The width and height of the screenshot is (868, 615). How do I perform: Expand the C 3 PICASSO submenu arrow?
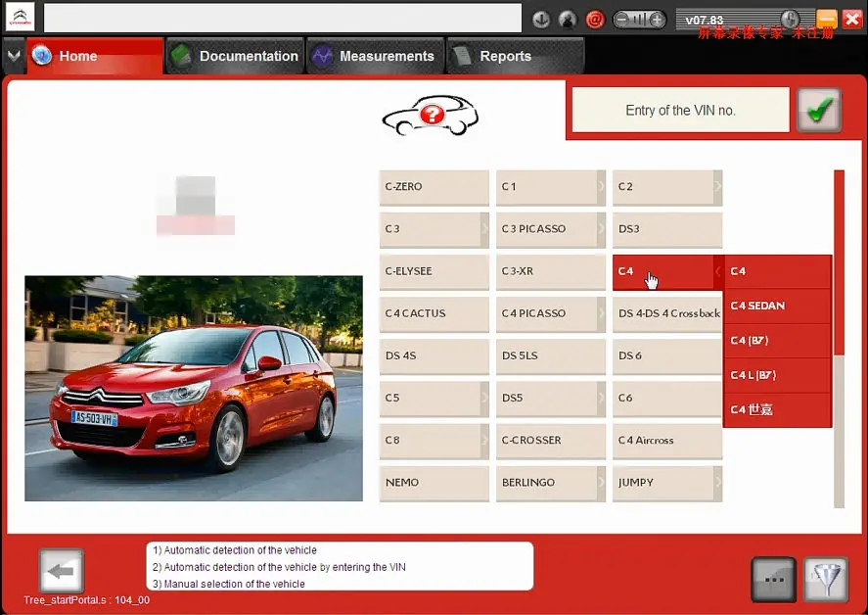coord(601,229)
